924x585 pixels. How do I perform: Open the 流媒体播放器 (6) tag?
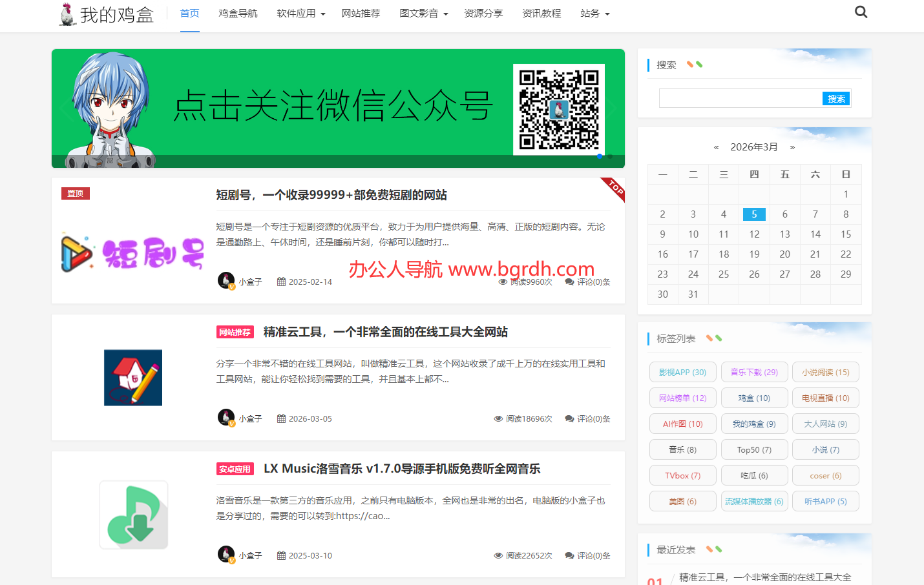tap(755, 501)
